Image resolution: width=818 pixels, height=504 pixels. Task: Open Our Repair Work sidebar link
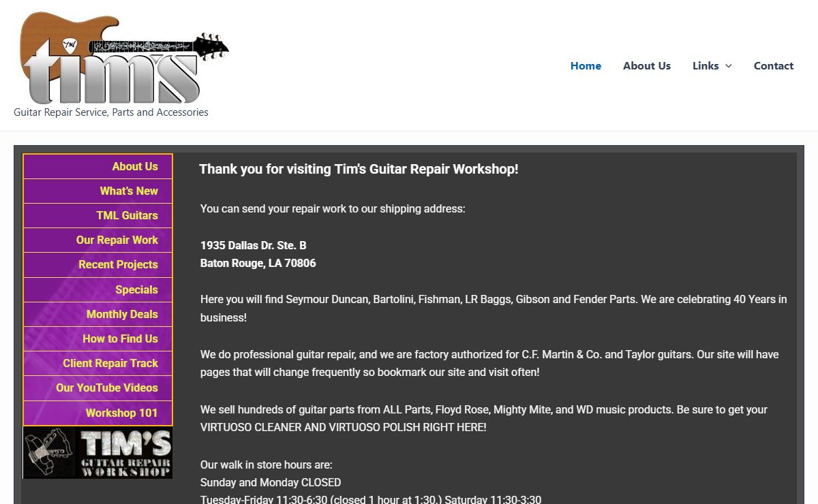pos(97,240)
